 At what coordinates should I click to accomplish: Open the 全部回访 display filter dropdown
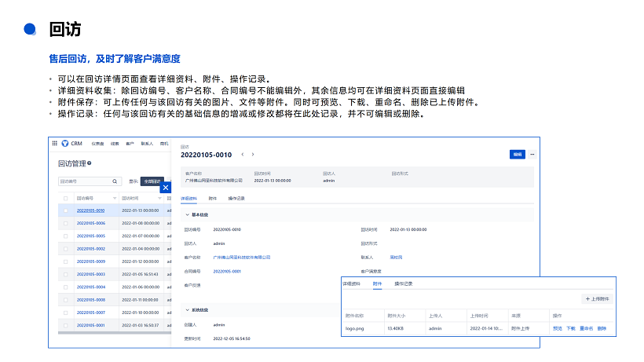[x=152, y=181]
